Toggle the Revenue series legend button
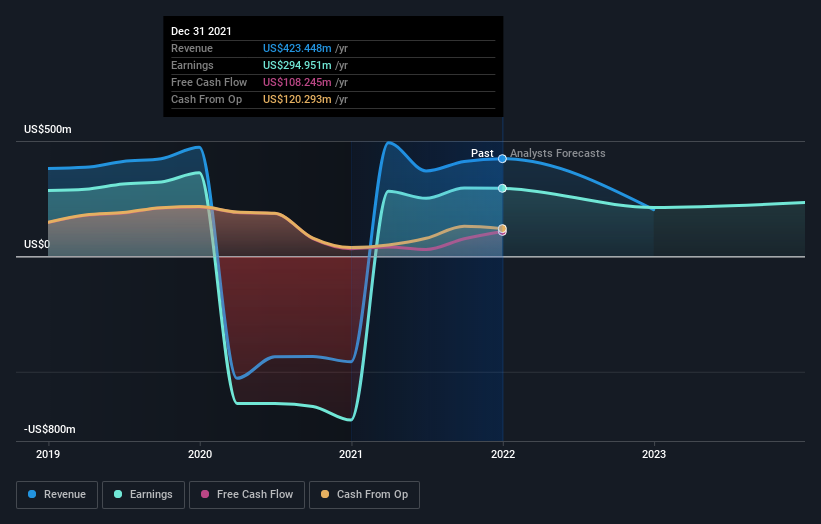This screenshot has width=821, height=524. [57, 495]
